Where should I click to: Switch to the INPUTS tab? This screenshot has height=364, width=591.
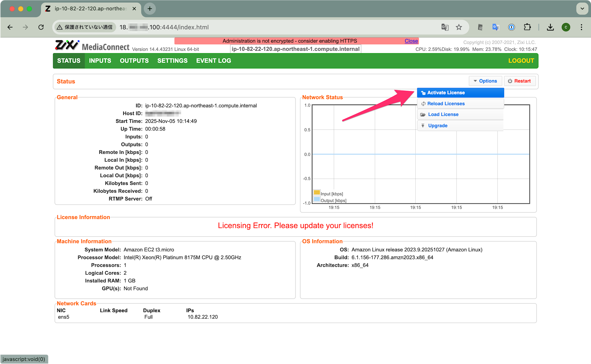100,61
